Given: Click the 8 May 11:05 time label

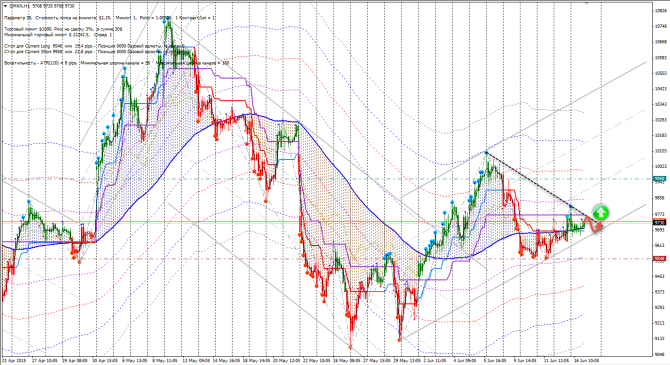Looking at the screenshot, I should pyautogui.click(x=165, y=360).
